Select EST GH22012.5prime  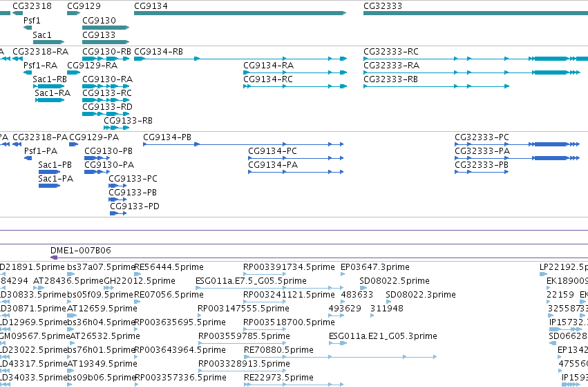click(x=140, y=281)
